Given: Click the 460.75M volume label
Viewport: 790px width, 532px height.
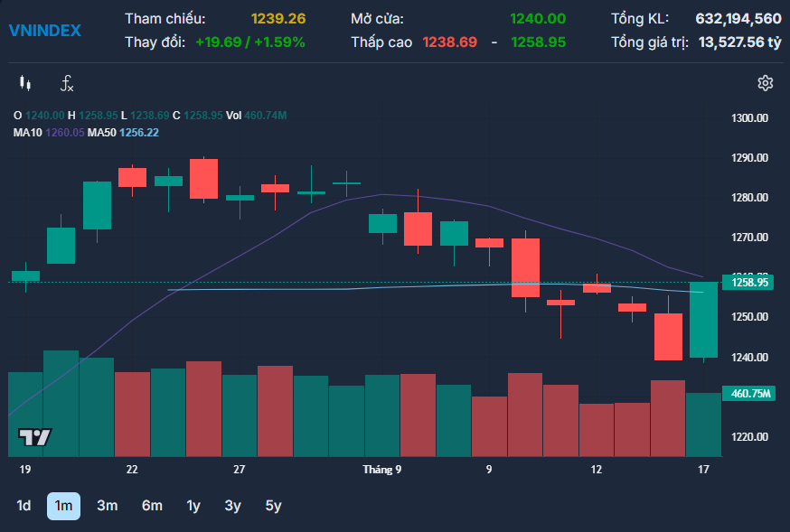Looking at the screenshot, I should point(748,394).
